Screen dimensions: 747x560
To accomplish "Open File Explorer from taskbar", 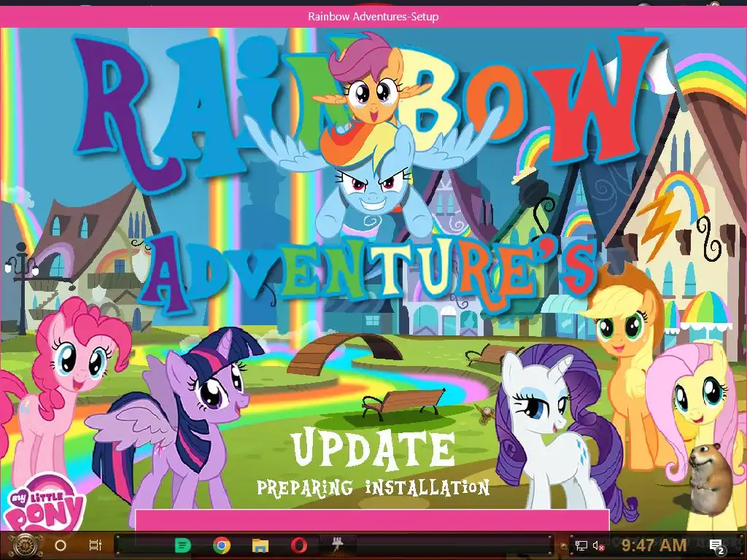I will (x=260, y=545).
